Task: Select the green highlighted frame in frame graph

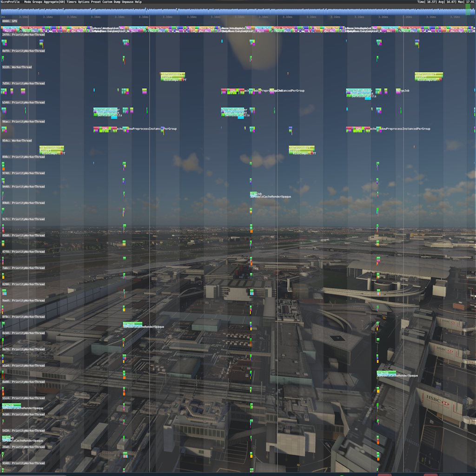Action: 468,9
